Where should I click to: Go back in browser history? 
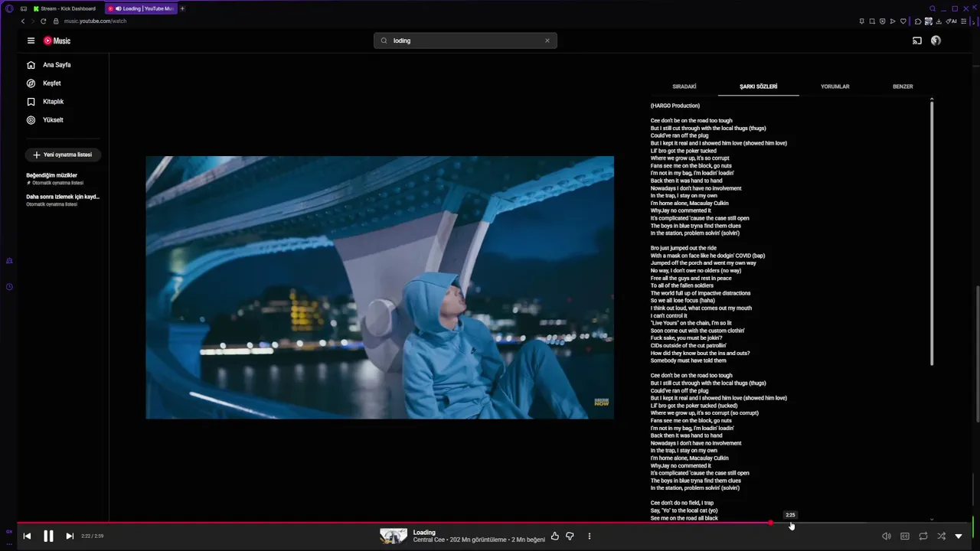pyautogui.click(x=23, y=21)
